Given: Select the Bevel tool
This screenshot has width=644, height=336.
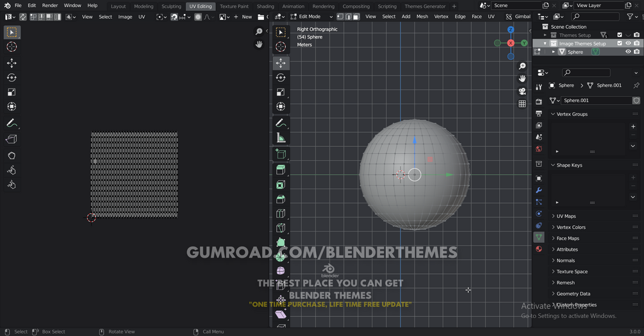Looking at the screenshot, I should [281, 199].
